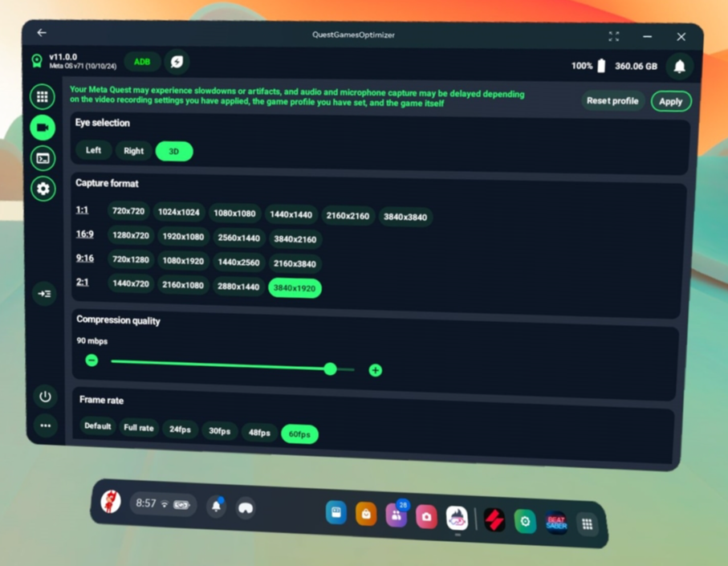Open the green gear app dock icon
This screenshot has width=728, height=566.
tap(525, 521)
